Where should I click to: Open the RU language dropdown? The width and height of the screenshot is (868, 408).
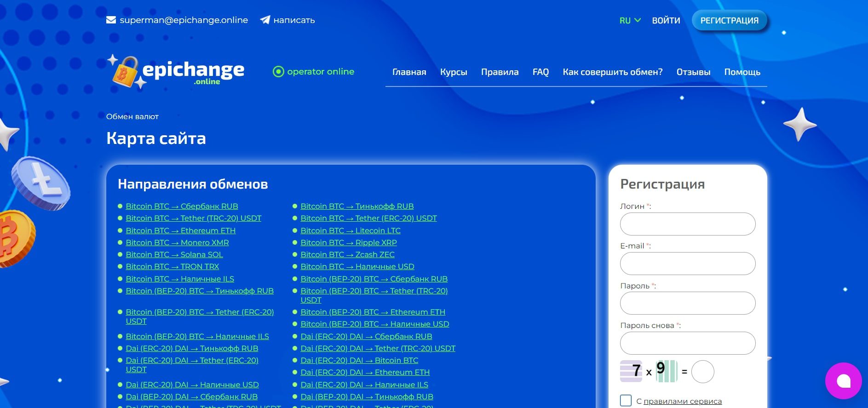[630, 20]
